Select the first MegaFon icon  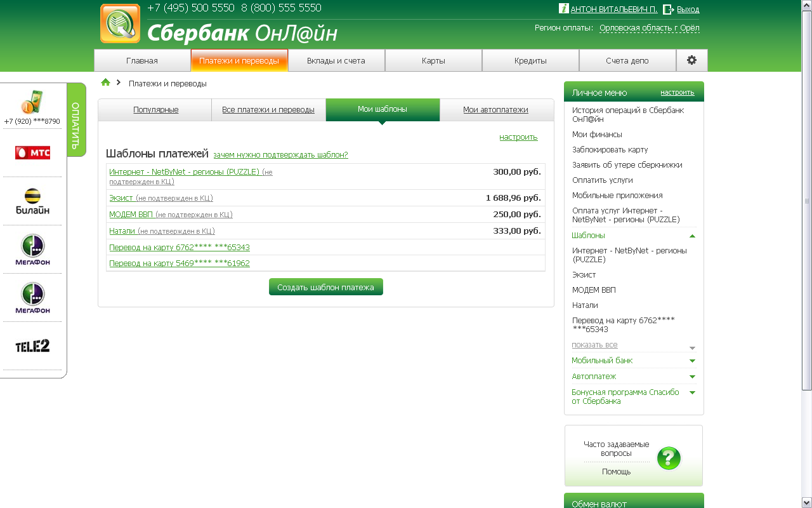32,250
